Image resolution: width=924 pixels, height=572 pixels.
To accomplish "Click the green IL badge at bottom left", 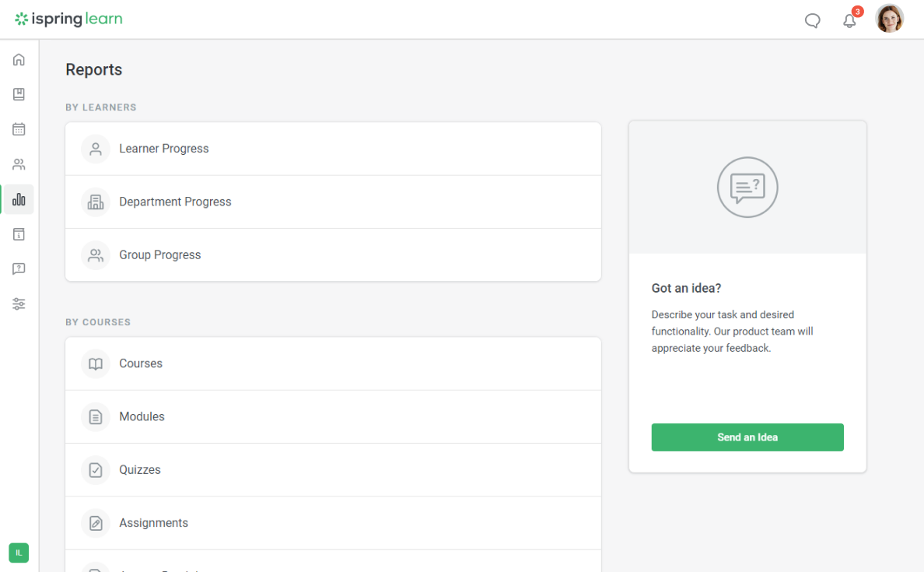I will (18, 553).
